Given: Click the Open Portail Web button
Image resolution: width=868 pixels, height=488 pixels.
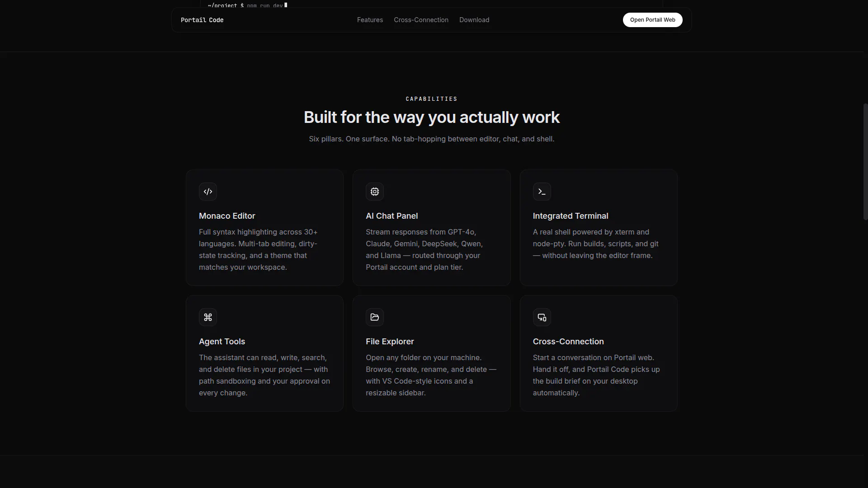Looking at the screenshot, I should click(x=652, y=20).
